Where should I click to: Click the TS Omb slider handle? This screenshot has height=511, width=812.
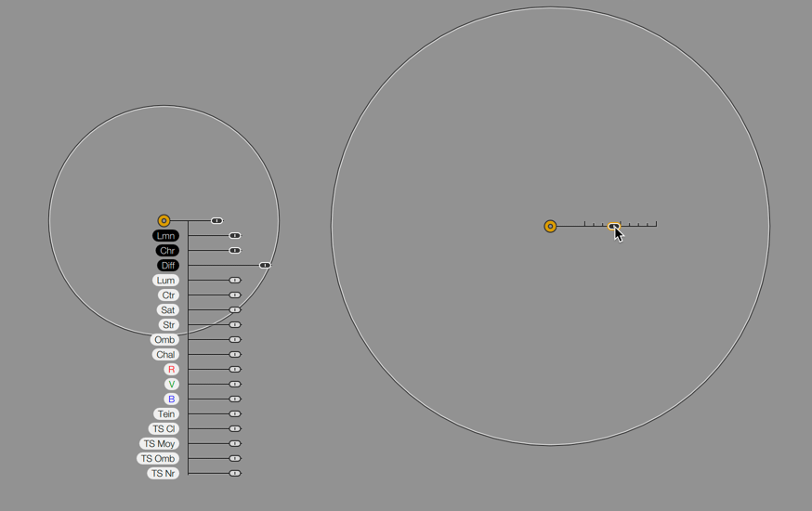coord(235,458)
